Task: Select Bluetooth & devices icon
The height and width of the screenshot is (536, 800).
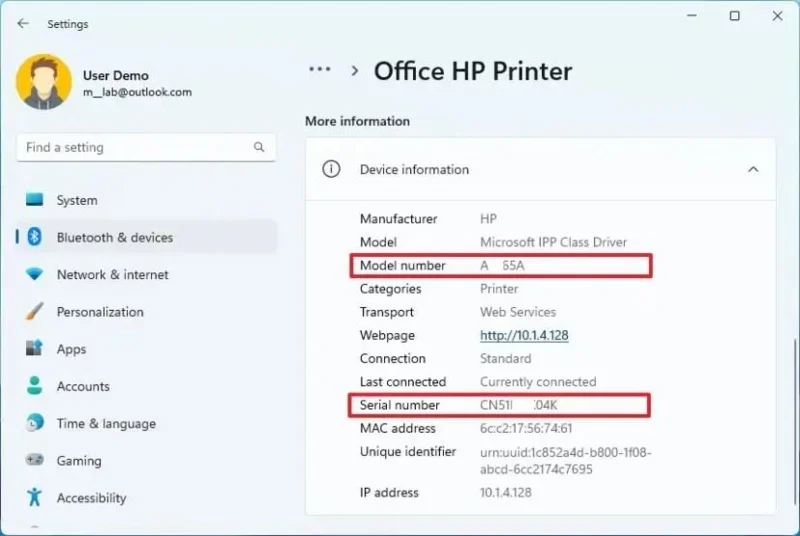Action: click(x=35, y=237)
